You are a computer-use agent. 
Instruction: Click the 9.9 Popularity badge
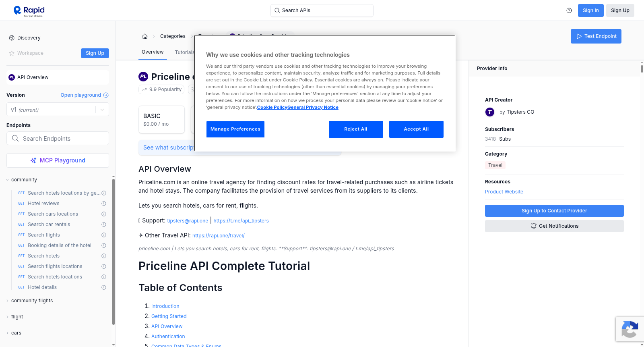click(161, 89)
